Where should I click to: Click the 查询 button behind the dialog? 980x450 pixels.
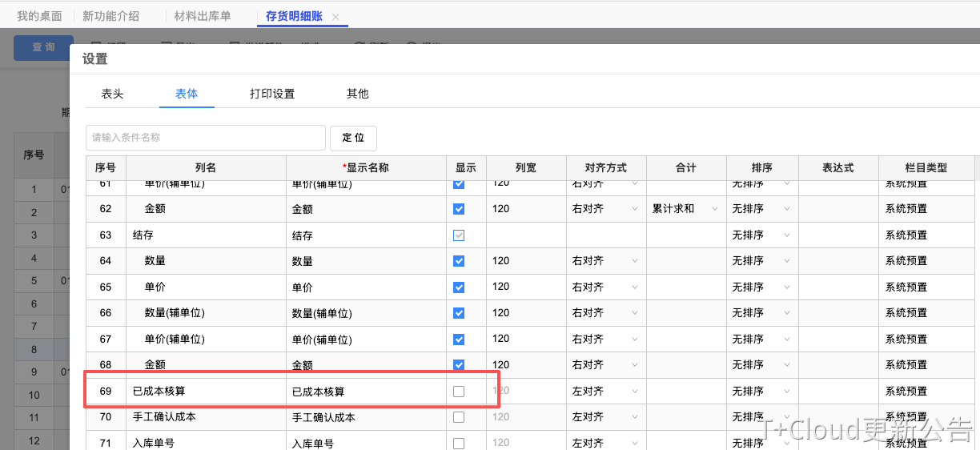(44, 48)
